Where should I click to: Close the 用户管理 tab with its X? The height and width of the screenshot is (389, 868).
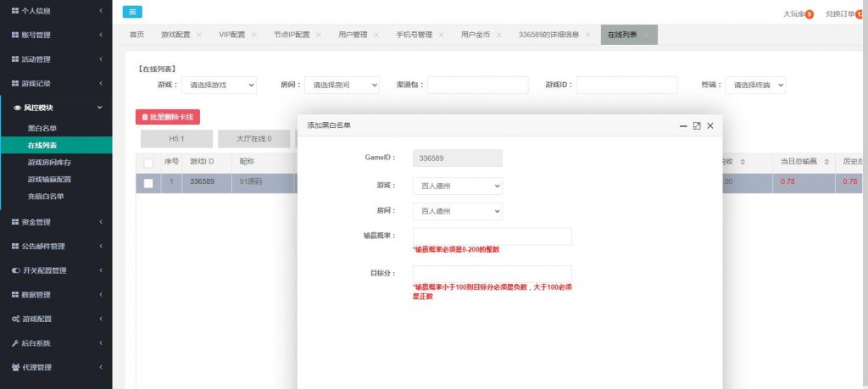coord(376,35)
